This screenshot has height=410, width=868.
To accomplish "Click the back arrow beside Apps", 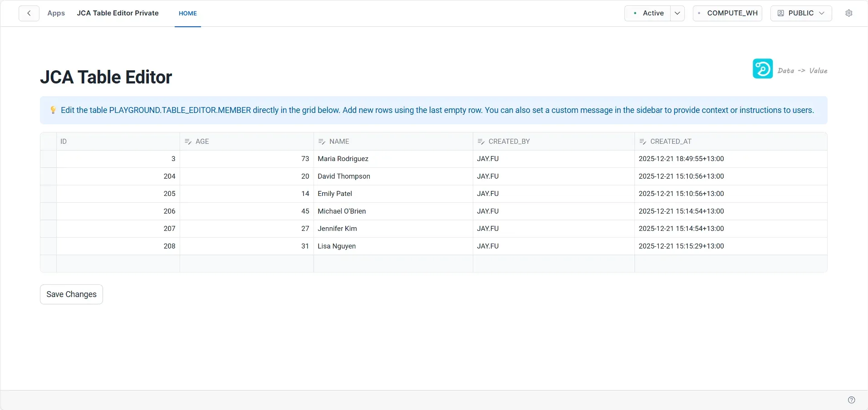I will (29, 13).
